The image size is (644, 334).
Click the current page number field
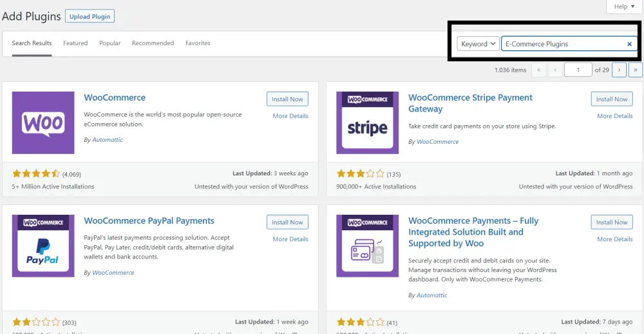pyautogui.click(x=578, y=70)
